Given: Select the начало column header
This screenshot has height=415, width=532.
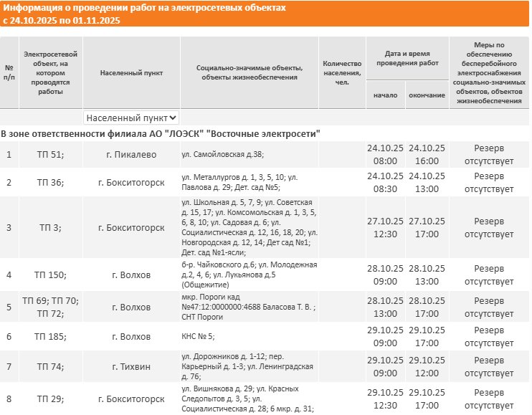Looking at the screenshot, I should (x=386, y=95).
